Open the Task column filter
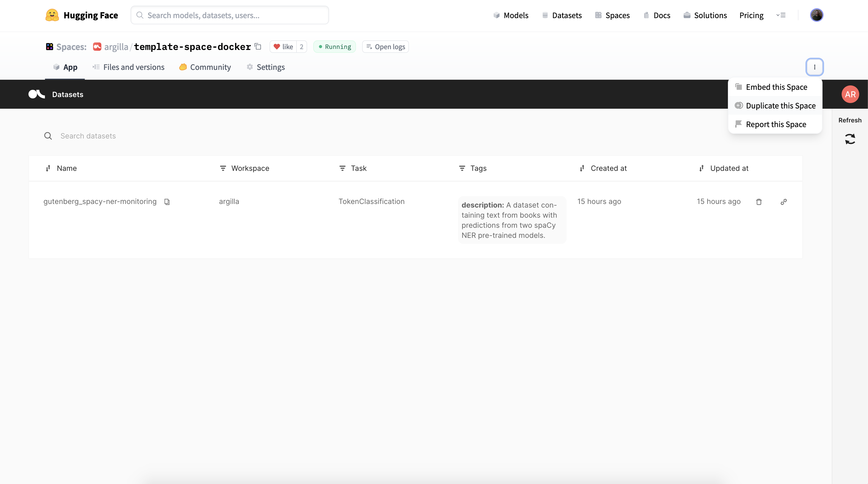868x484 pixels. pyautogui.click(x=342, y=168)
